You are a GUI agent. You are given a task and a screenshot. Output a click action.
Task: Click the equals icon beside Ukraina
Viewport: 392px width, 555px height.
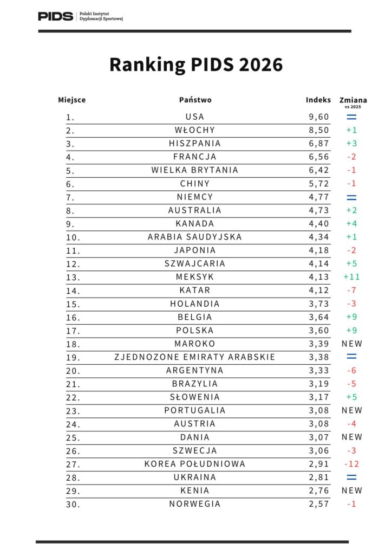pyautogui.click(x=351, y=477)
